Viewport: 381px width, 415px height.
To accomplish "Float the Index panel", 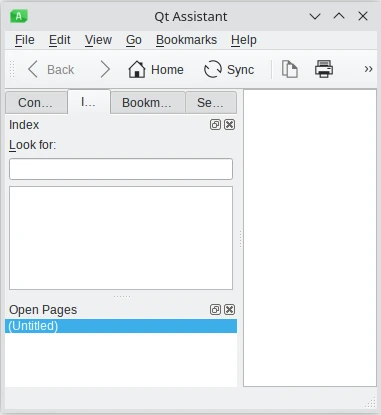I will click(x=215, y=125).
